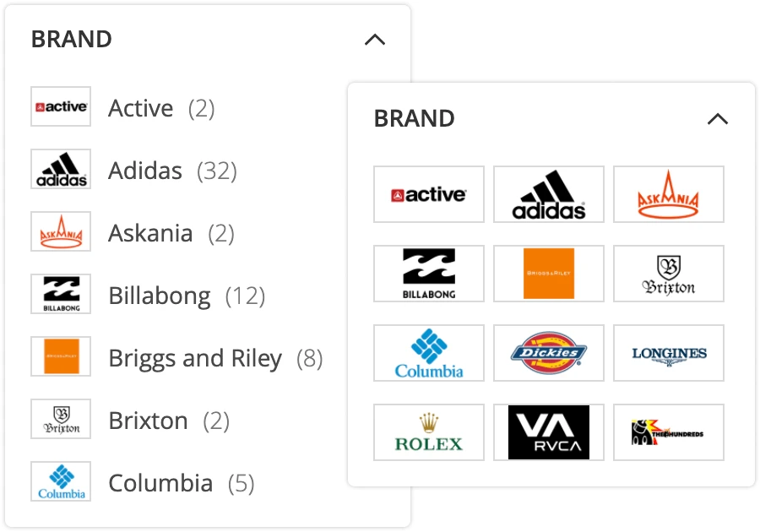
Task: Select the Active brand logo tile
Action: 428,193
